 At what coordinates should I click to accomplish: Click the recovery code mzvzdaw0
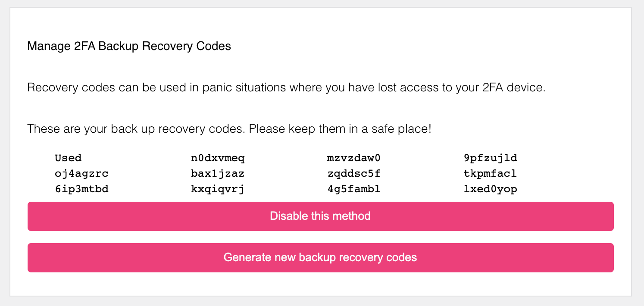354,158
